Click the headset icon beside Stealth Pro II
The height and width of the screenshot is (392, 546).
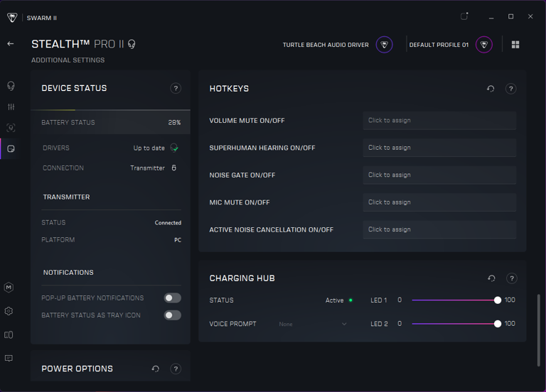pos(132,44)
